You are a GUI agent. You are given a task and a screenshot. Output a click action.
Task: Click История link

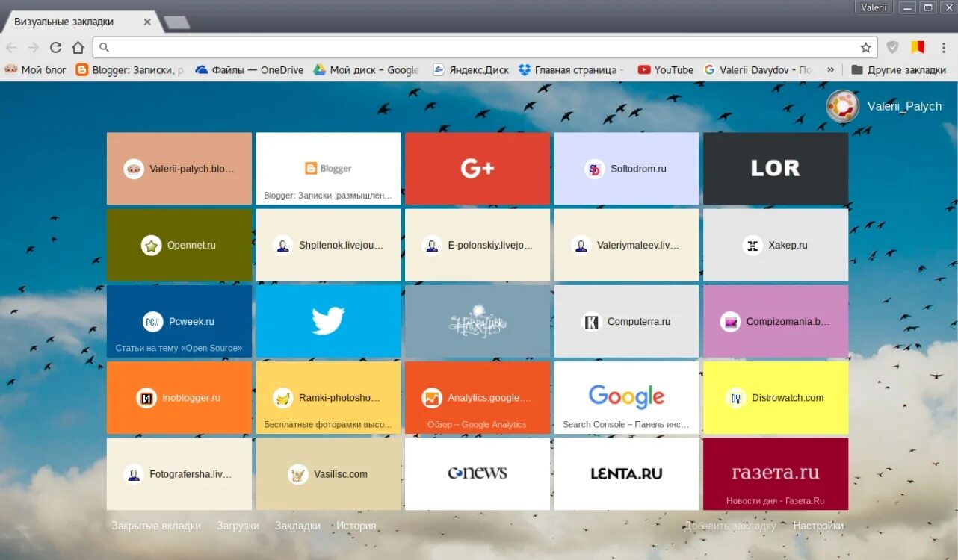356,526
